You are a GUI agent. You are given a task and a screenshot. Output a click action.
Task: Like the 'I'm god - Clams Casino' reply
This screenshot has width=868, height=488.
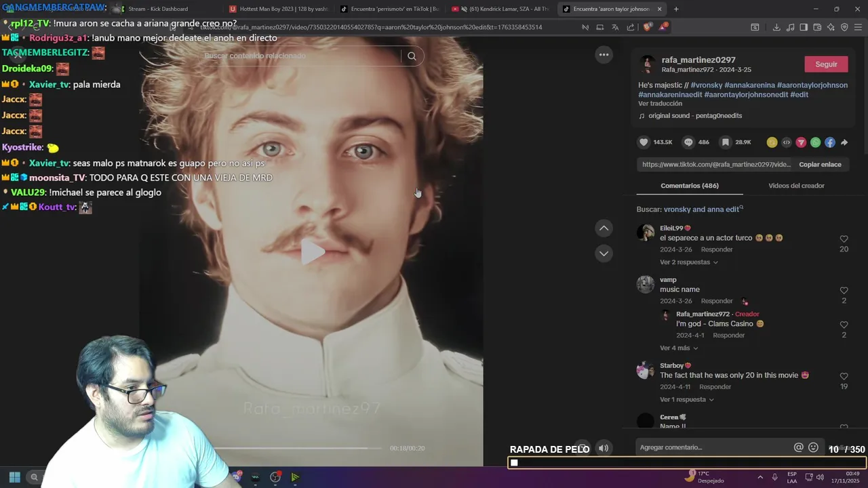[844, 325]
